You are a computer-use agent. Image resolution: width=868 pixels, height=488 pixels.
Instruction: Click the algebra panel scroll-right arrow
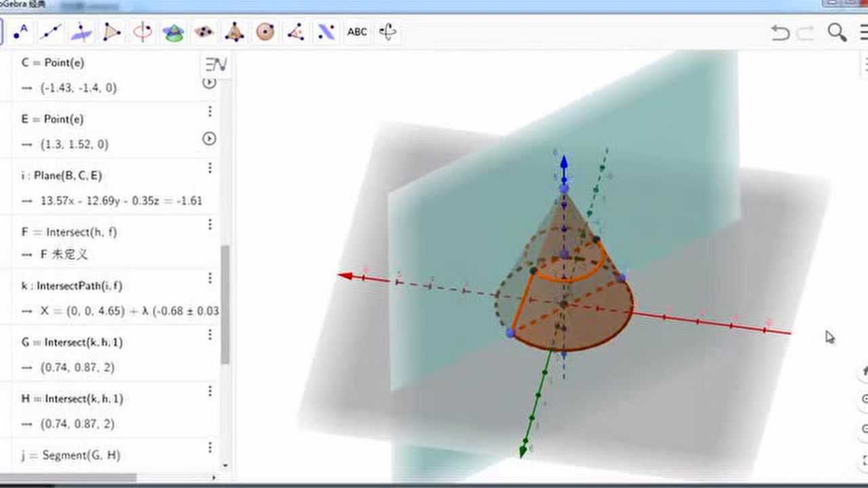[215, 477]
